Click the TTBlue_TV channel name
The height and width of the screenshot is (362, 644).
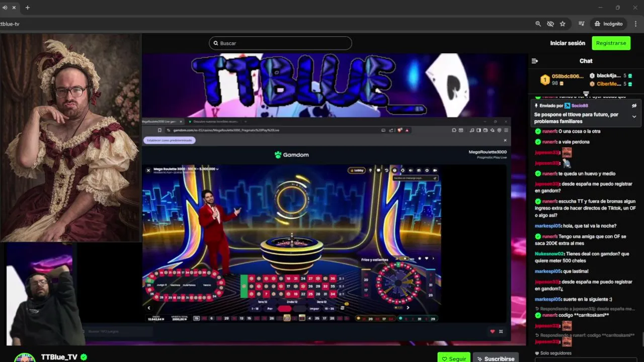[x=59, y=357]
